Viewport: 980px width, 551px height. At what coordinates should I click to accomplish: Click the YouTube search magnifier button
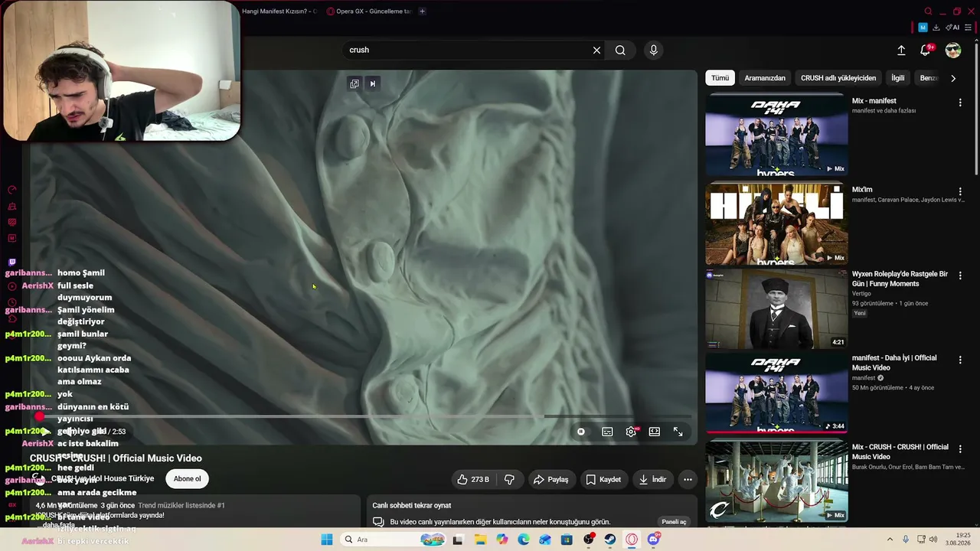(620, 51)
